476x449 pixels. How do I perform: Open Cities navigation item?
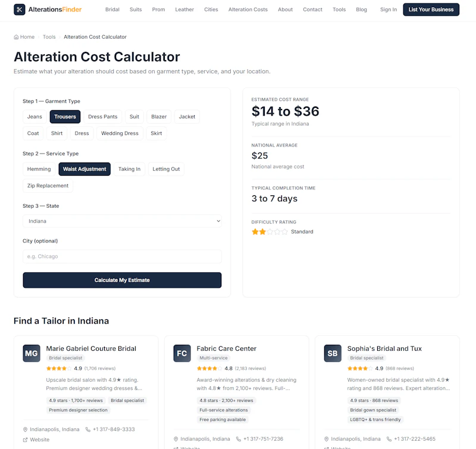211,10
